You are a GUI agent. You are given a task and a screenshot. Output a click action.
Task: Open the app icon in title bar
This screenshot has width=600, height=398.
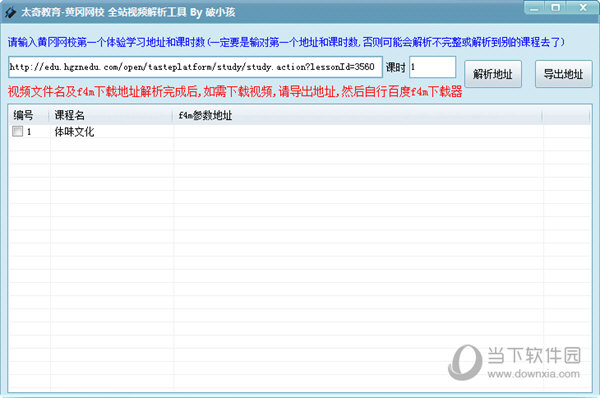[10, 12]
